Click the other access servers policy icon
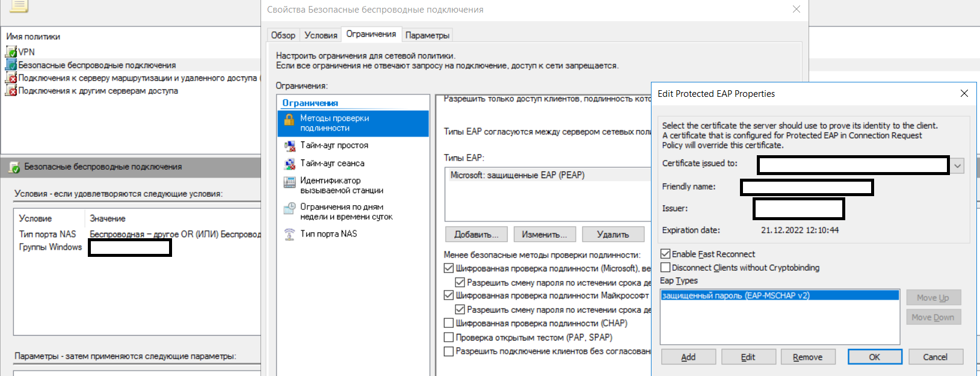Viewport: 980px width, 376px height. tap(11, 91)
